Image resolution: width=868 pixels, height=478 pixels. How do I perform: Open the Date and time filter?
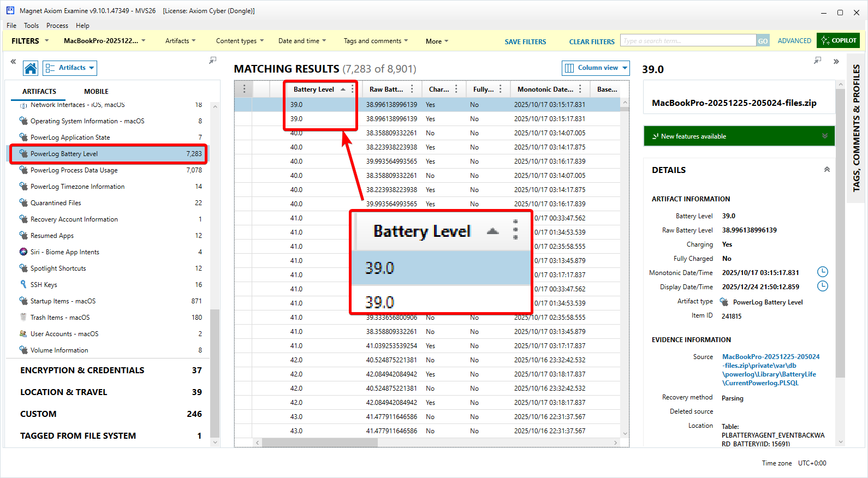pyautogui.click(x=302, y=41)
